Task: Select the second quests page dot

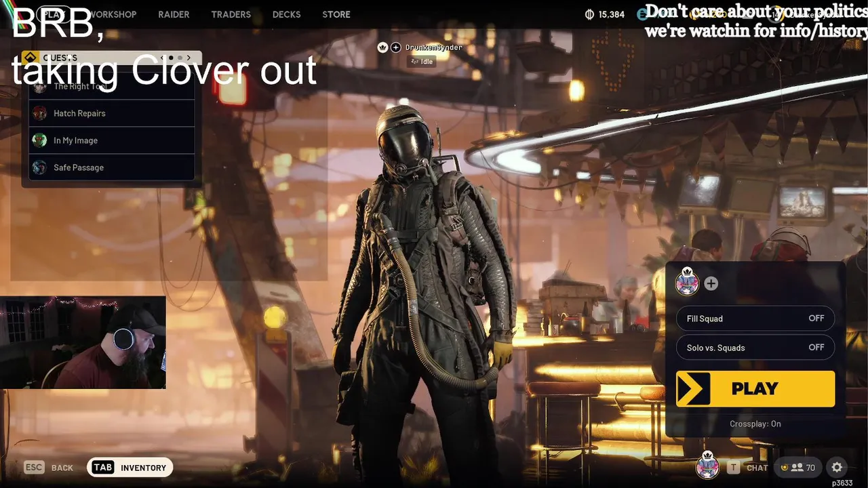Action: pyautogui.click(x=179, y=58)
